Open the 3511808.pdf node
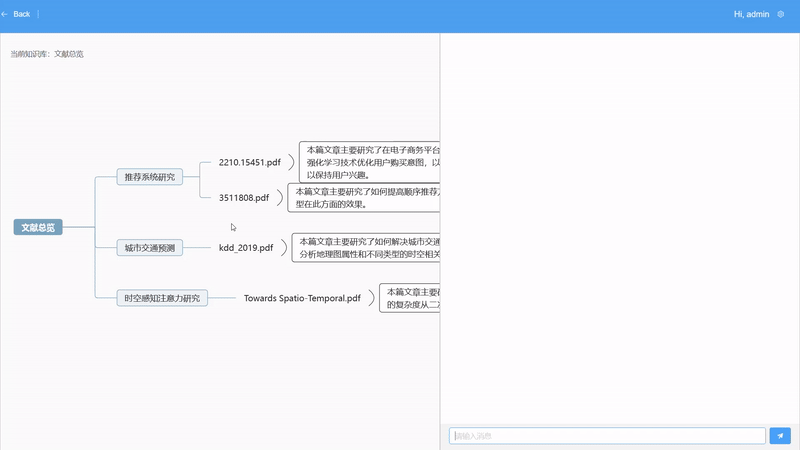The height and width of the screenshot is (450, 800). 244,197
